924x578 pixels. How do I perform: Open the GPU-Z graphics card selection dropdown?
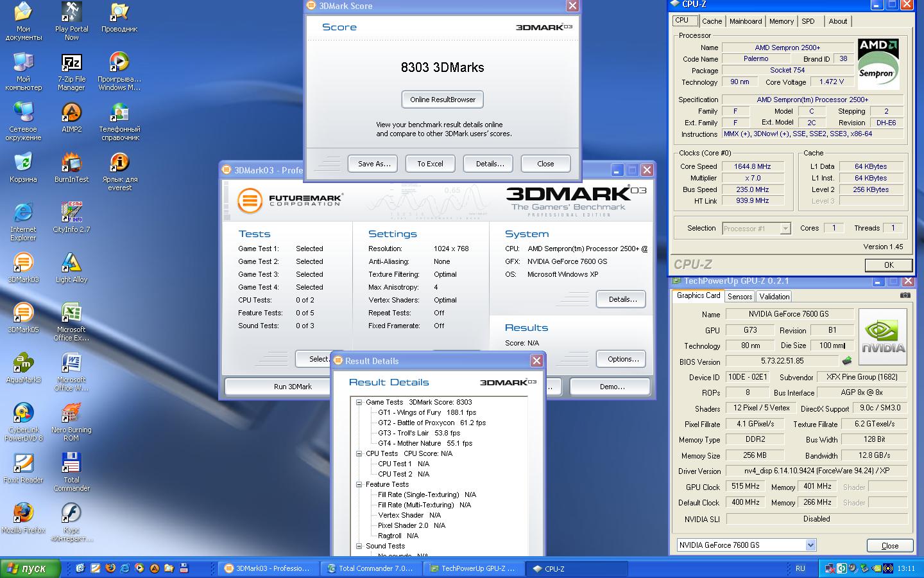[810, 545]
